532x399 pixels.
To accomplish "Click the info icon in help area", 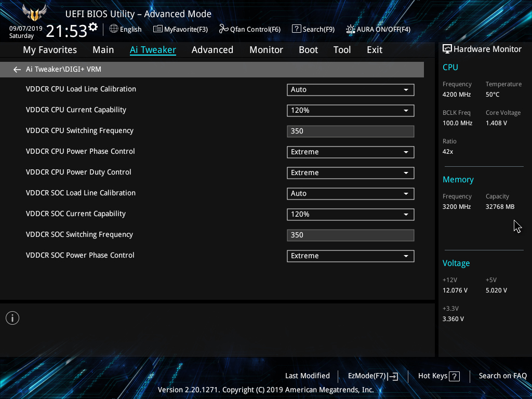I will click(12, 318).
